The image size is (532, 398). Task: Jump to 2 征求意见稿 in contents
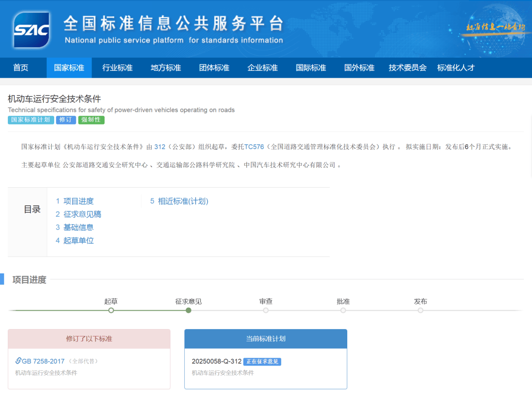coord(78,214)
